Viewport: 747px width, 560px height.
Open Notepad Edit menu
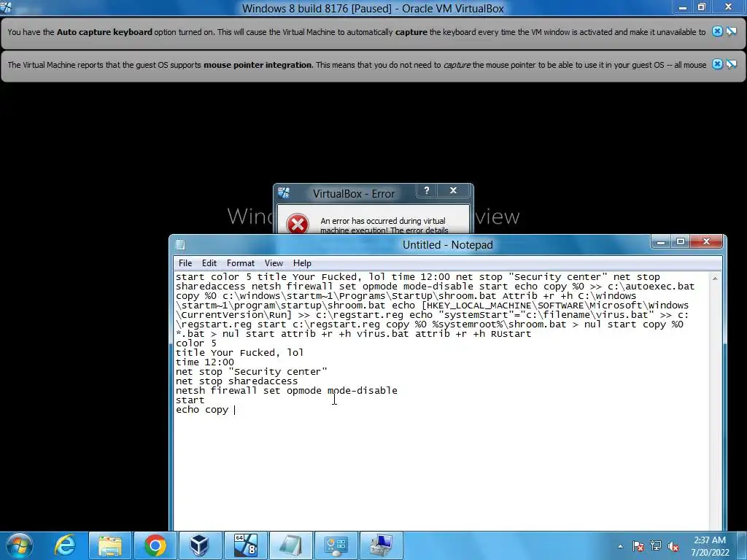point(209,262)
